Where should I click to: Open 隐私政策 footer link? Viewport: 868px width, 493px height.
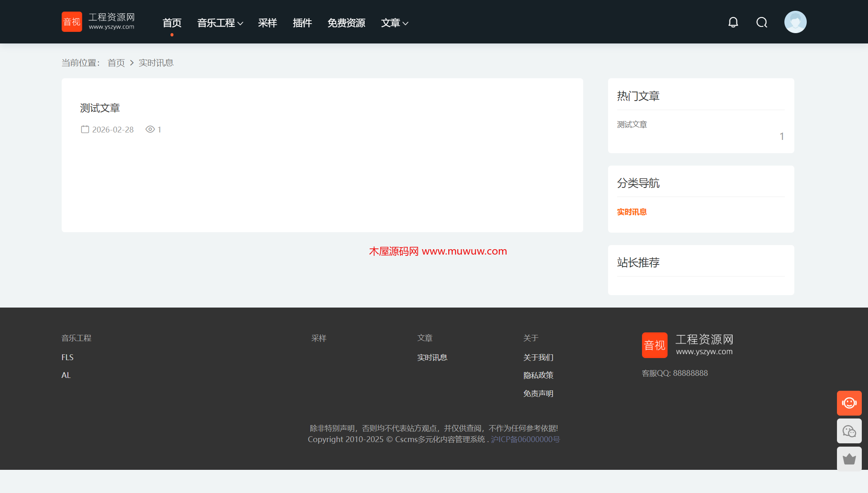pyautogui.click(x=538, y=375)
